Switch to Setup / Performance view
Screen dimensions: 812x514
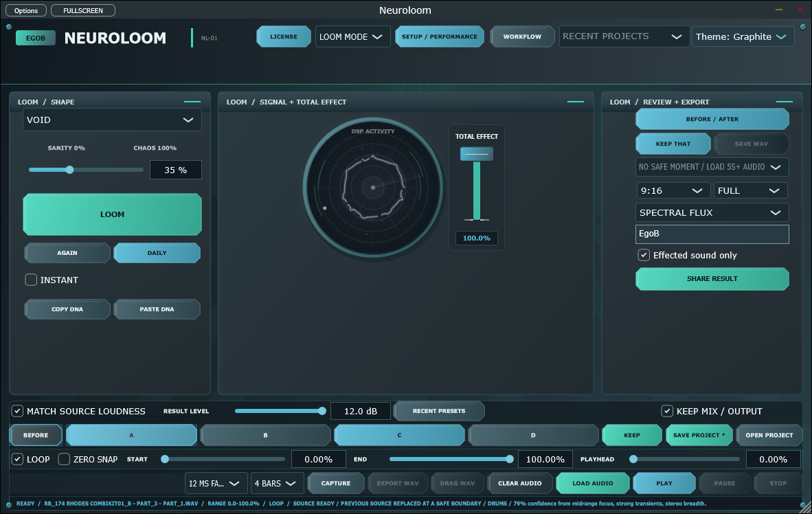click(440, 37)
